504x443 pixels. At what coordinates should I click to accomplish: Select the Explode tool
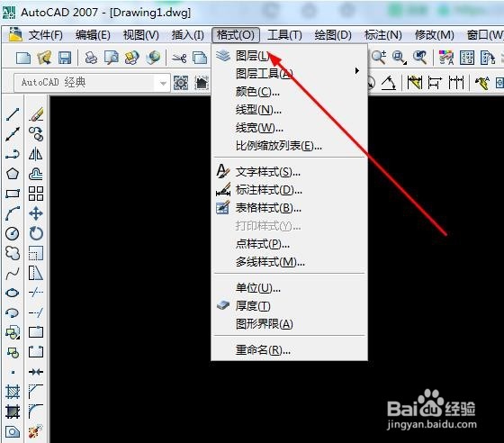pos(36,431)
